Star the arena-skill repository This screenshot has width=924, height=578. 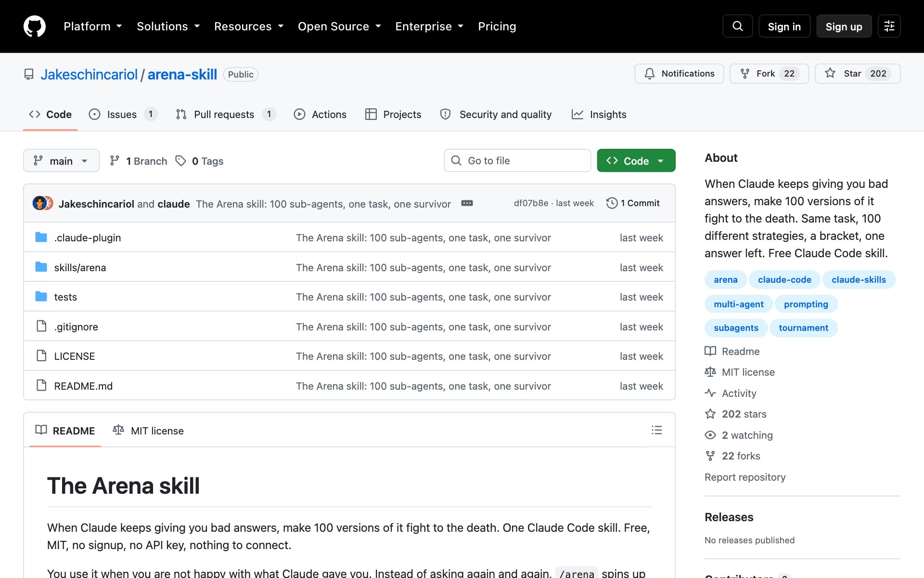858,74
